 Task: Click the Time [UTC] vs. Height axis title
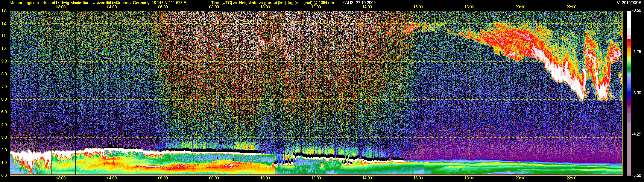click(272, 3)
